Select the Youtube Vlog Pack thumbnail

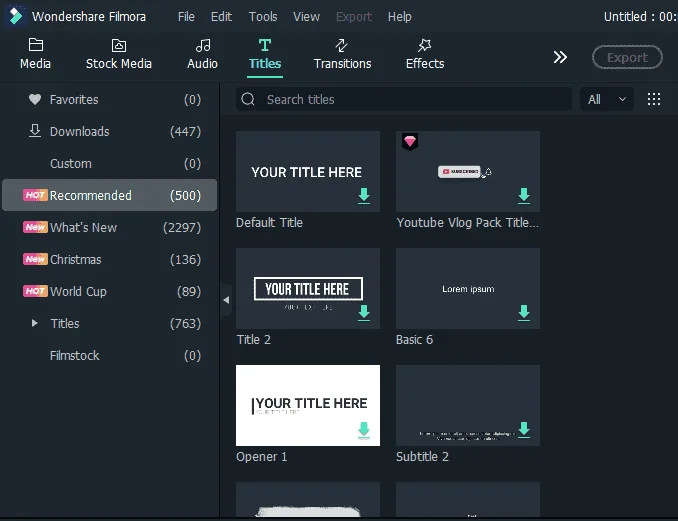click(x=467, y=171)
